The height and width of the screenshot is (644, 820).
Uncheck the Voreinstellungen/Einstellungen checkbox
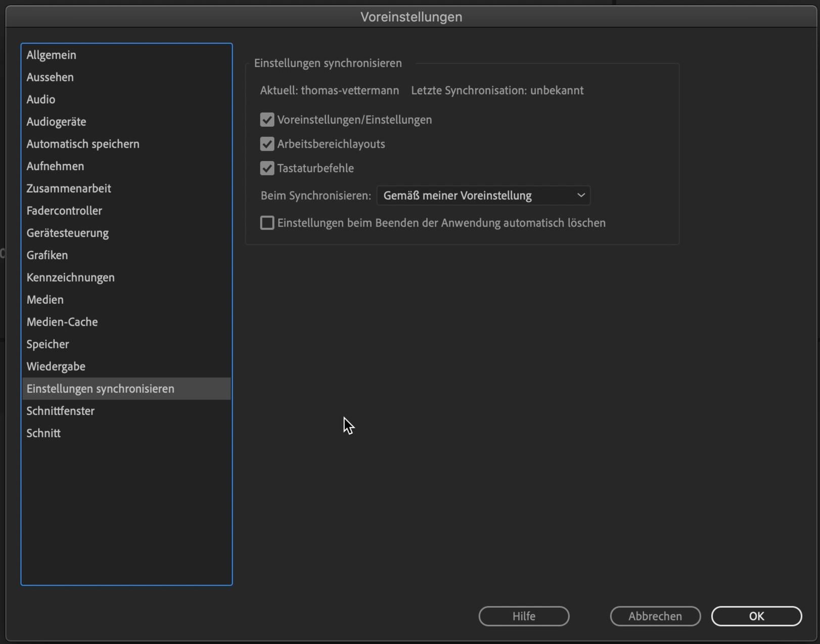267,120
